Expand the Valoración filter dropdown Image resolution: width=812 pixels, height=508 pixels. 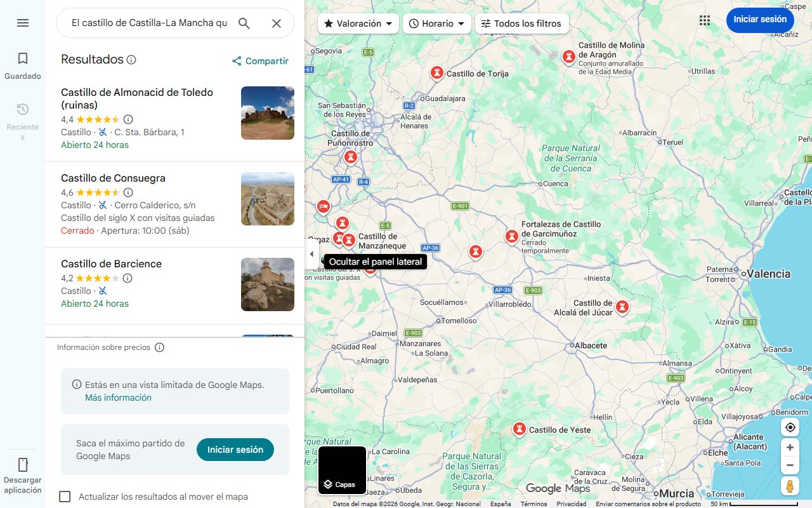coord(358,23)
